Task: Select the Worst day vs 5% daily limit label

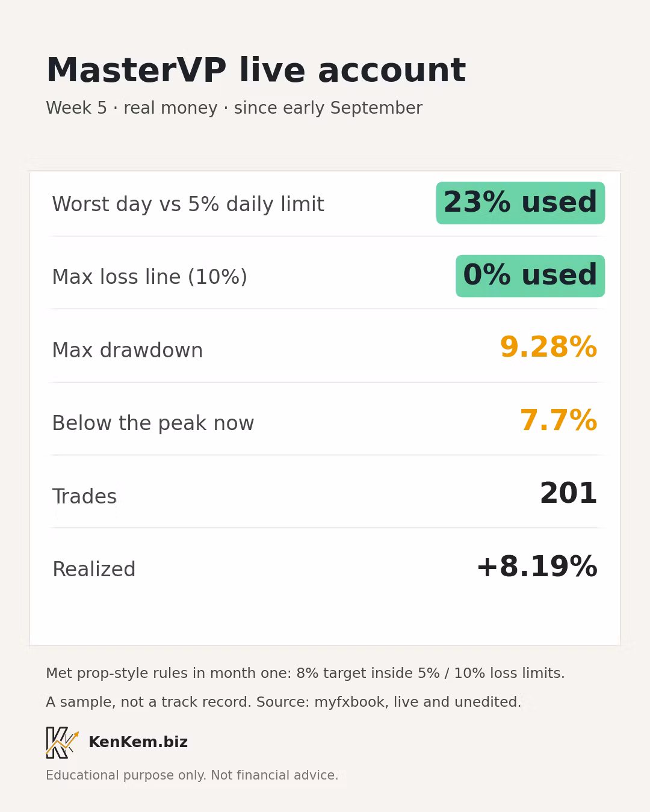Action: [188, 205]
